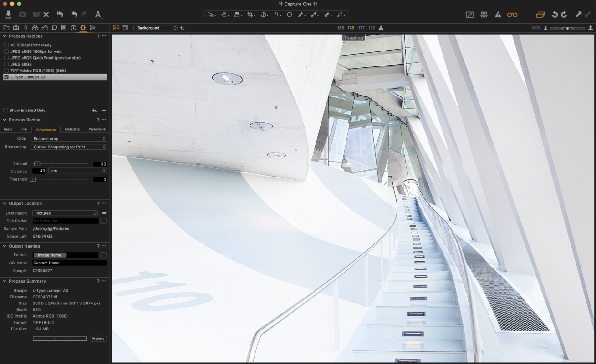The image size is (596, 364).
Task: Click the Job name Custom Name field
Action: pyautogui.click(x=68, y=263)
